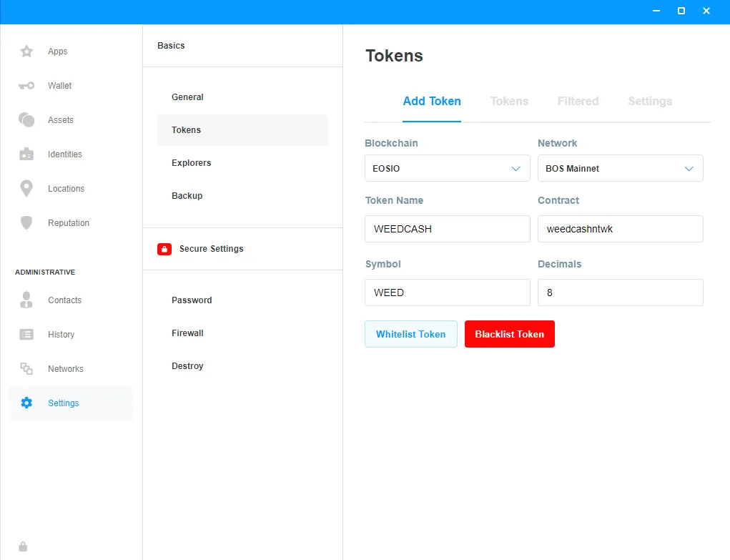
Task: Click the Reputation shield icon
Action: [x=26, y=222]
